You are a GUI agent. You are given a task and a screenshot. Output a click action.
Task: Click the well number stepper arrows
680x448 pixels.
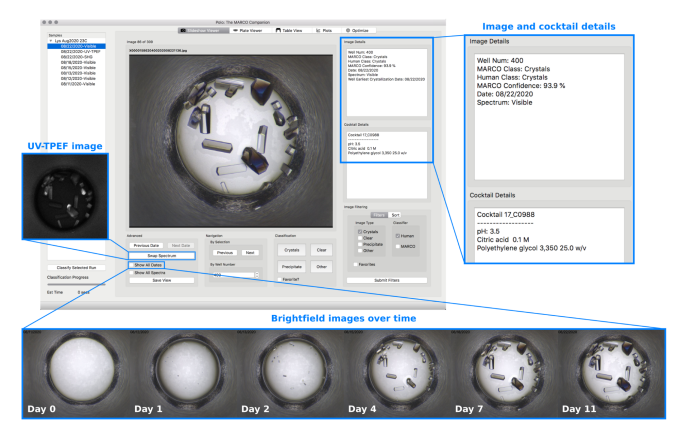[x=256, y=273]
